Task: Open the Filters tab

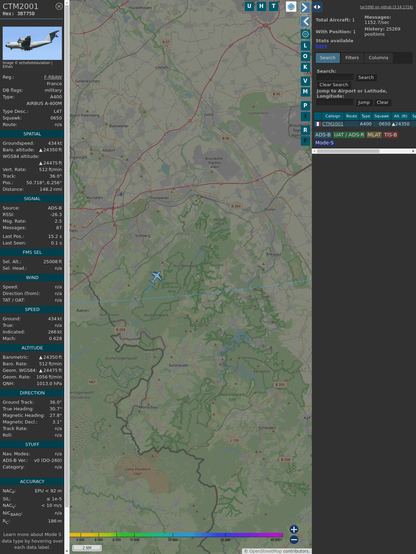Action: pyautogui.click(x=352, y=58)
